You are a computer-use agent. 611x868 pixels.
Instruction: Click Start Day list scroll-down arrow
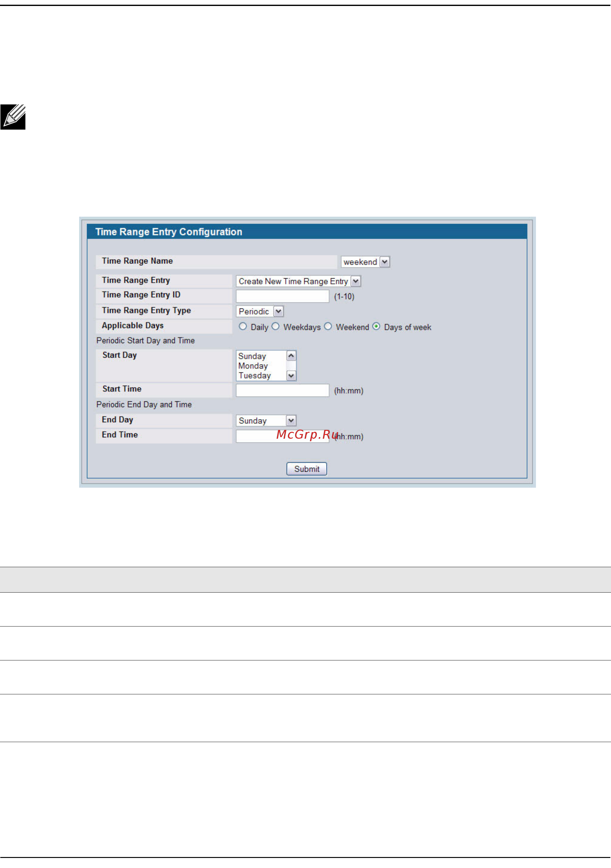pyautogui.click(x=291, y=375)
